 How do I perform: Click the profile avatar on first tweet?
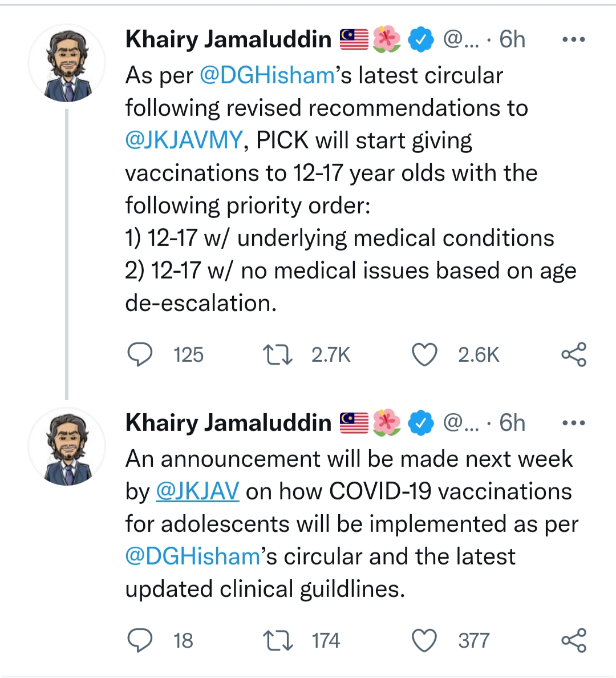tap(67, 64)
